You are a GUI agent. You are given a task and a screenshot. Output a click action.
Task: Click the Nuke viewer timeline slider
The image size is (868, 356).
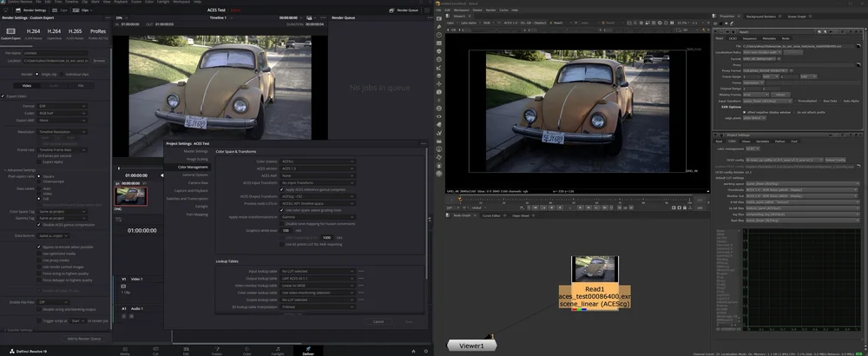click(573, 199)
